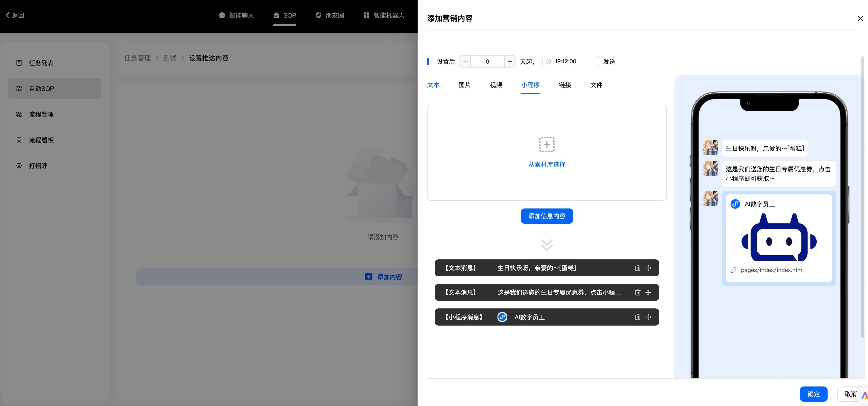Click trash icon on second text message
Image resolution: width=868 pixels, height=406 pixels.
(x=638, y=292)
